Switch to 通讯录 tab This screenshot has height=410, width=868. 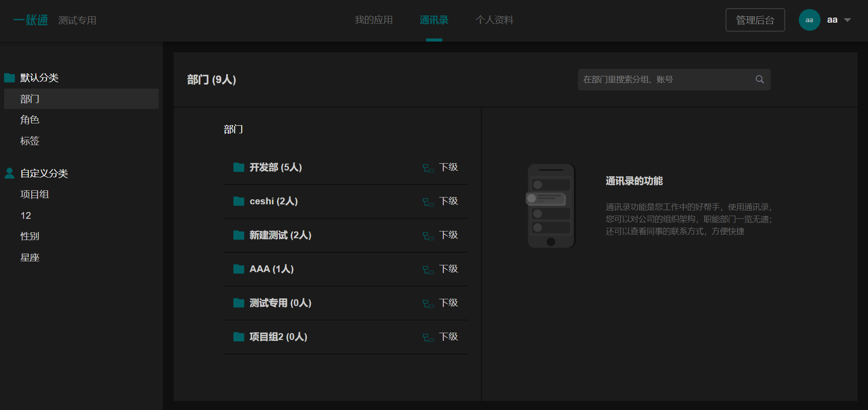pos(434,20)
